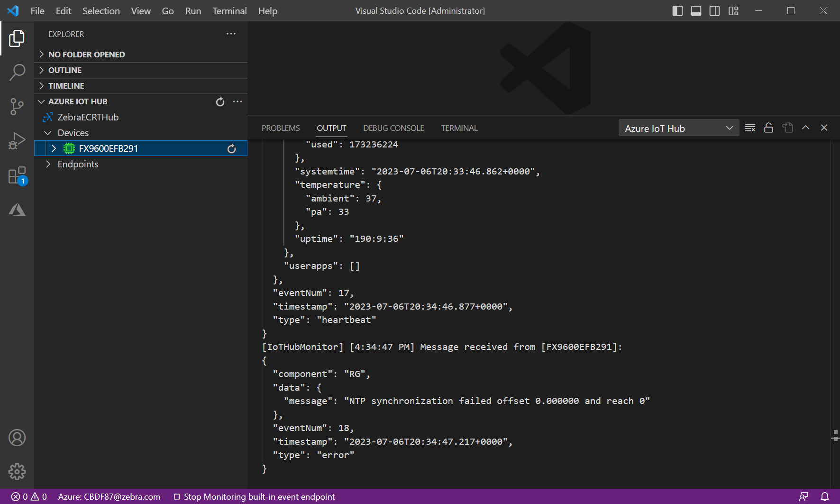Image resolution: width=840 pixels, height=504 pixels.
Task: Open the Explorer view in activity bar
Action: (17, 38)
